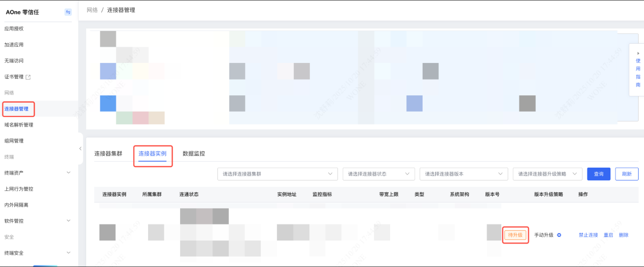The width and height of the screenshot is (644, 267).
Task: Click the 禁止连接 action link
Action: tap(588, 235)
